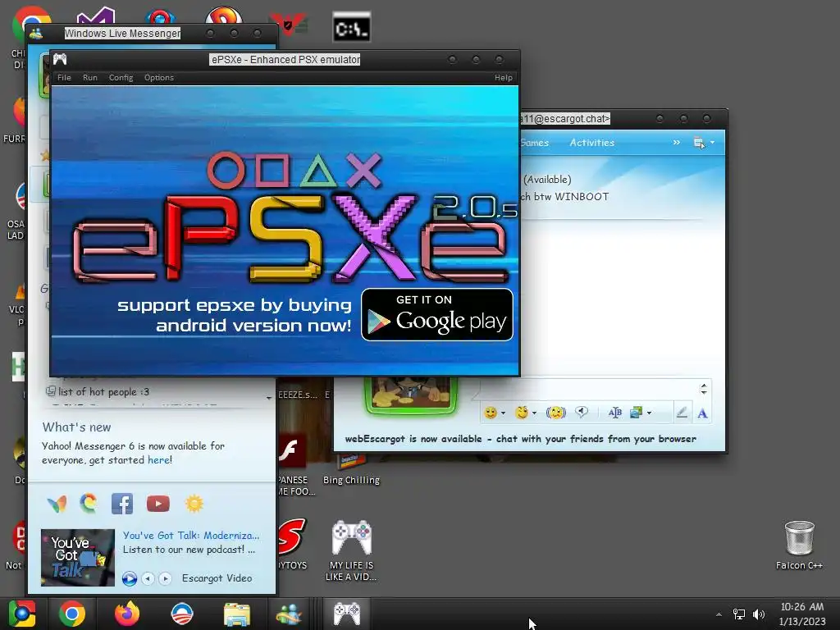Open the show menu dropdown arrow in chat window
Screen dimensions: 840x630
(x=713, y=143)
